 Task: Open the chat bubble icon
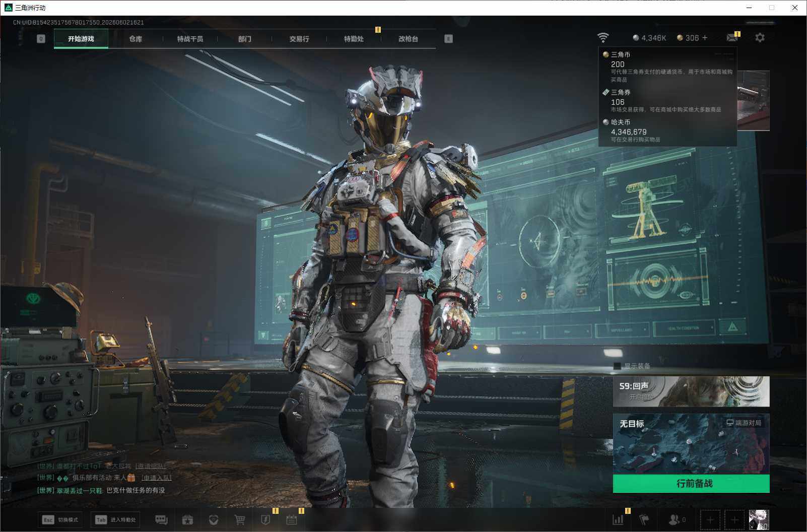pos(161,520)
